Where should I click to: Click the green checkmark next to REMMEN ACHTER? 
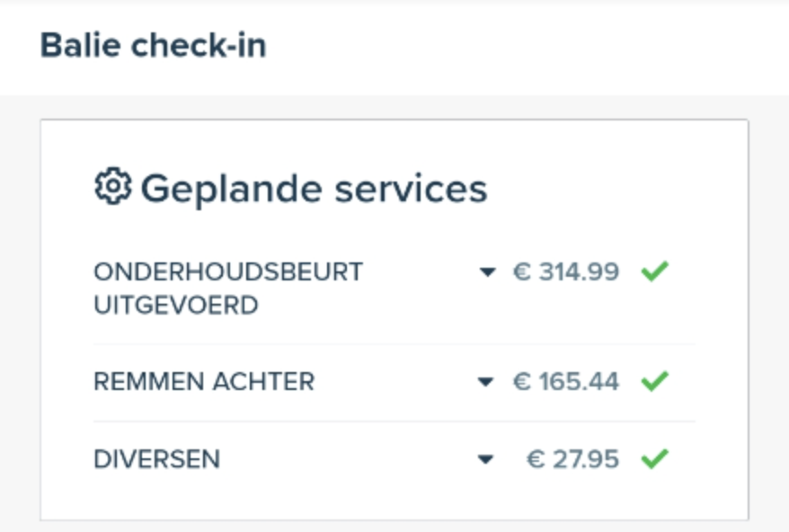click(654, 380)
